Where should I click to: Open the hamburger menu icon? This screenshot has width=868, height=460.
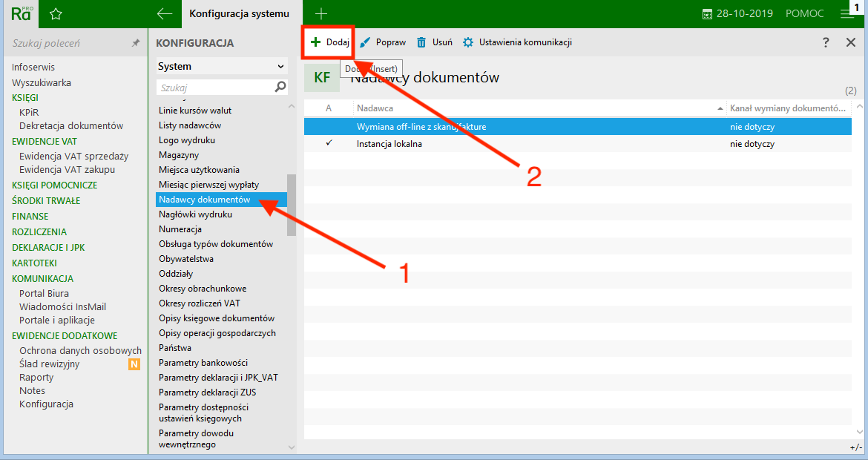tap(846, 14)
